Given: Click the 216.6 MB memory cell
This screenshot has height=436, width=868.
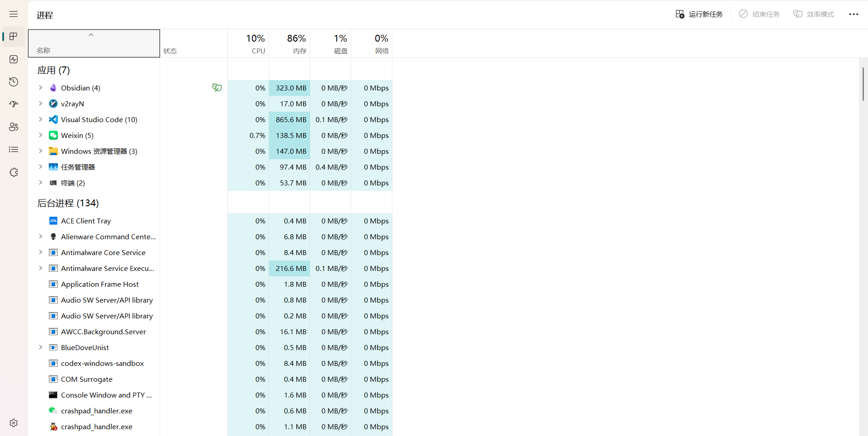Looking at the screenshot, I should point(289,268).
